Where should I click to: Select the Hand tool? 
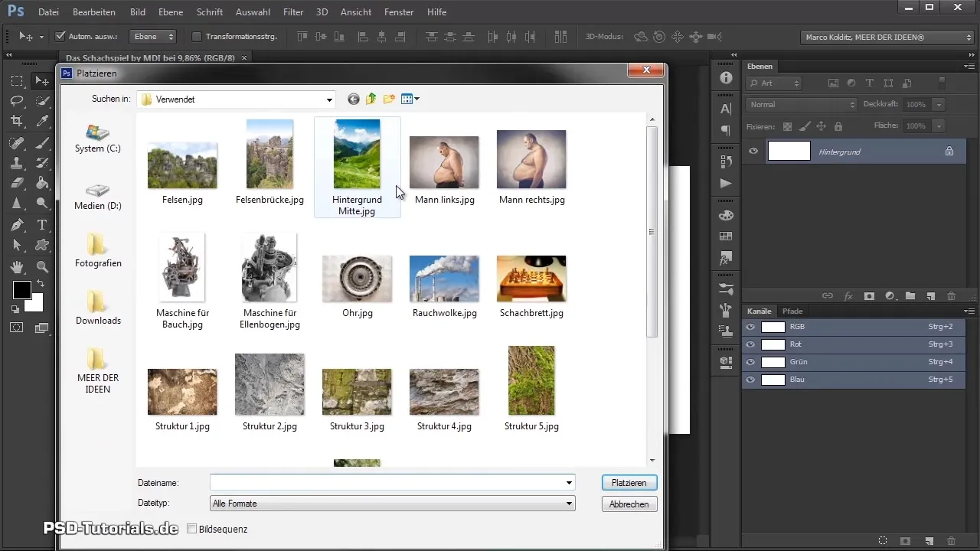coord(16,267)
